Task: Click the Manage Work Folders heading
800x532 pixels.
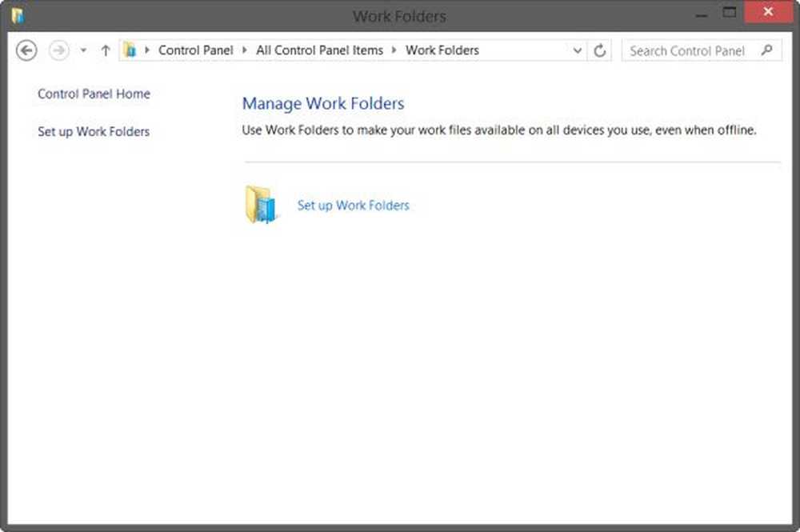Action: coord(323,103)
